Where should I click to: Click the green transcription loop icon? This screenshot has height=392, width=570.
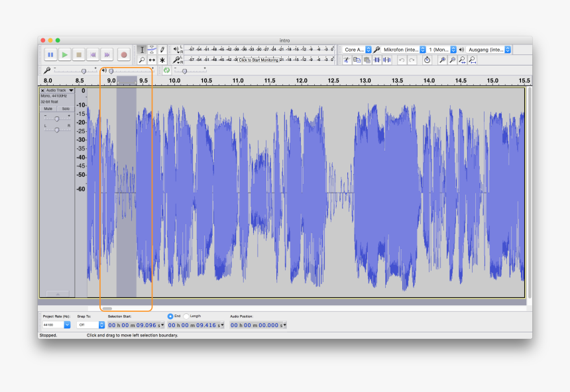click(x=167, y=70)
